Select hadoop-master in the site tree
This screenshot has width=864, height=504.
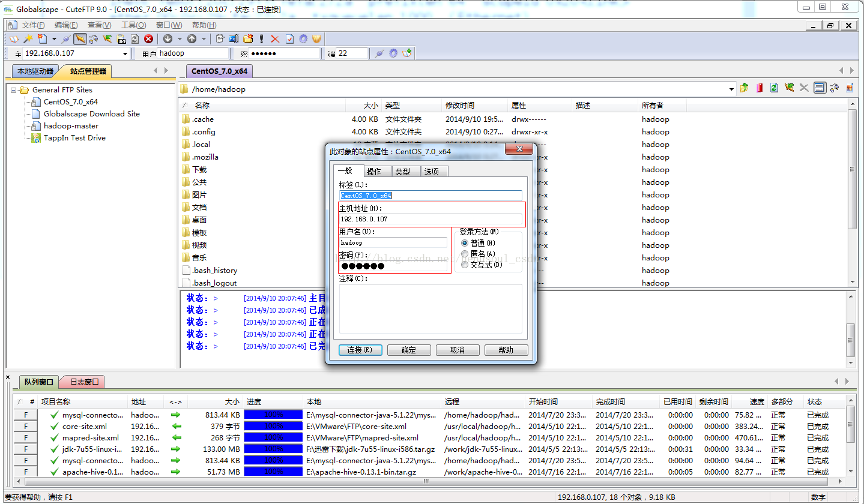pyautogui.click(x=71, y=126)
